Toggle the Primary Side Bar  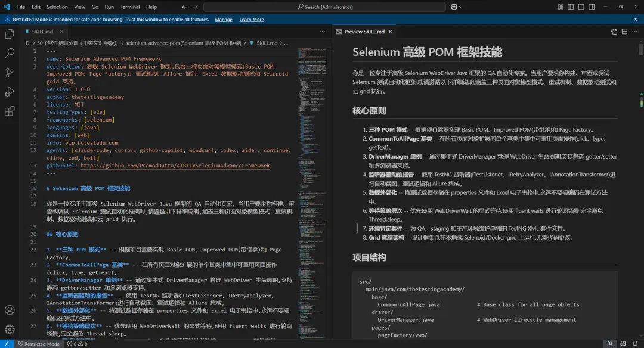(x=571, y=7)
